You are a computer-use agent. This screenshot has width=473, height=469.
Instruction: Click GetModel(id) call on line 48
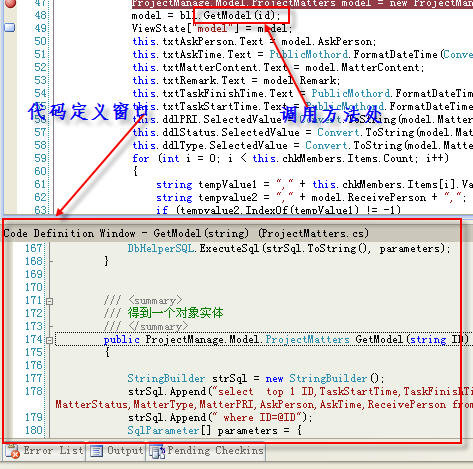point(241,15)
